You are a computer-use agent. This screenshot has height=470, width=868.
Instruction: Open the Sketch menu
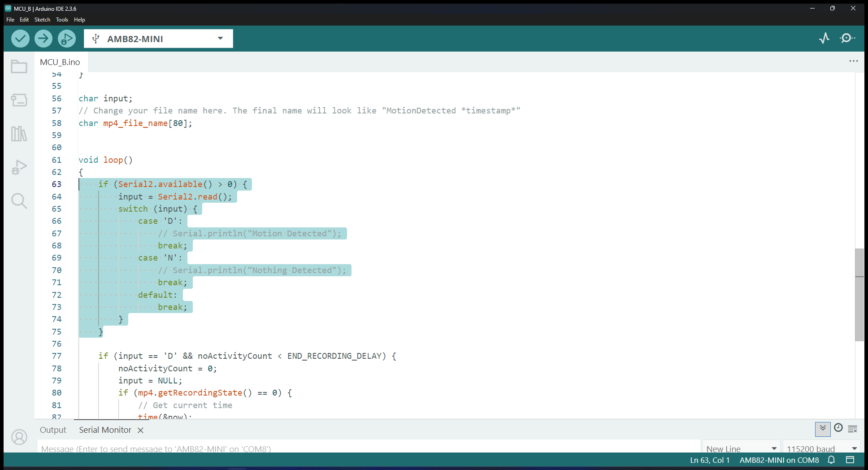coord(42,20)
